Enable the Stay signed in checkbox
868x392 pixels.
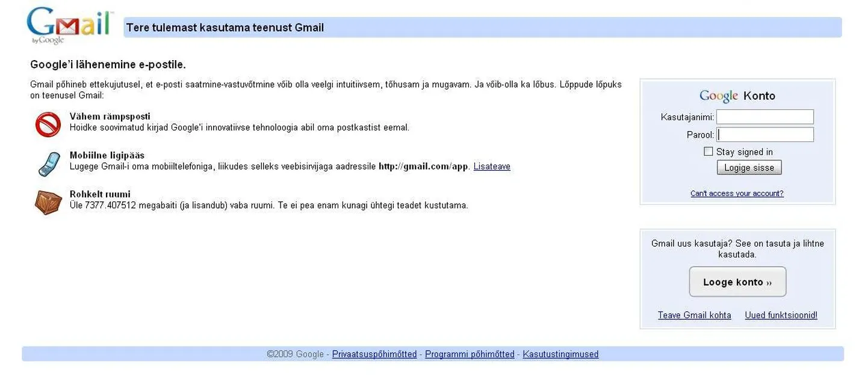pos(708,152)
